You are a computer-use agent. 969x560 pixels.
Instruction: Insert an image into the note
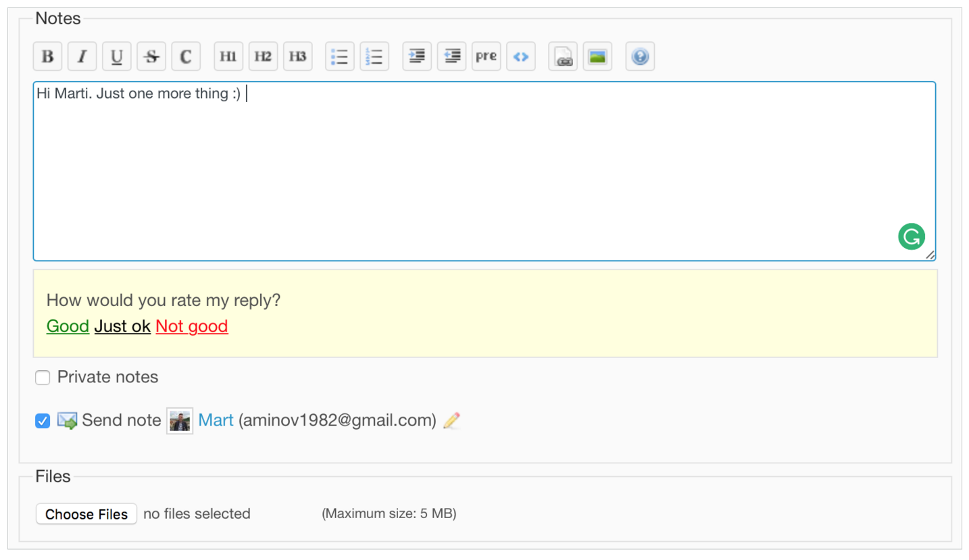pyautogui.click(x=597, y=57)
